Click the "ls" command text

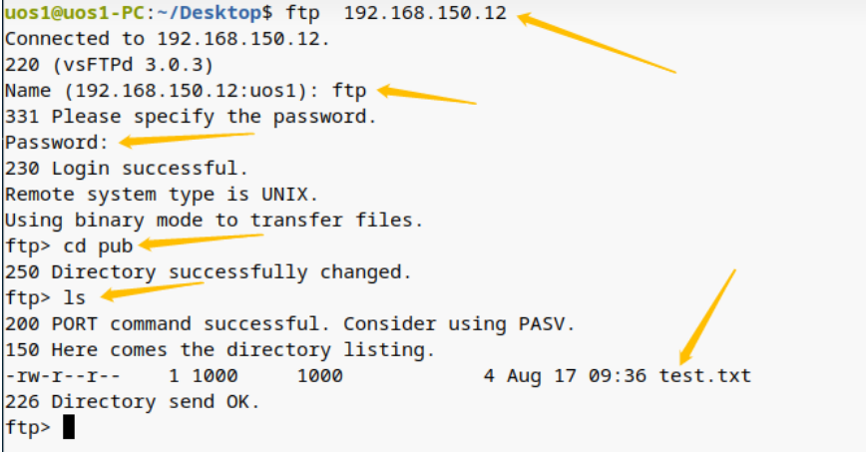75,298
